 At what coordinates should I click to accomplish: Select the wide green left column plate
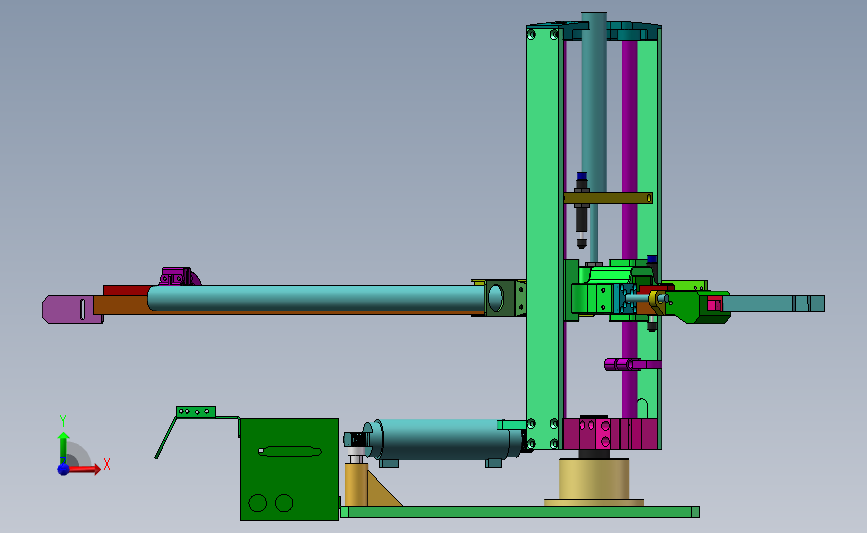coord(544,238)
